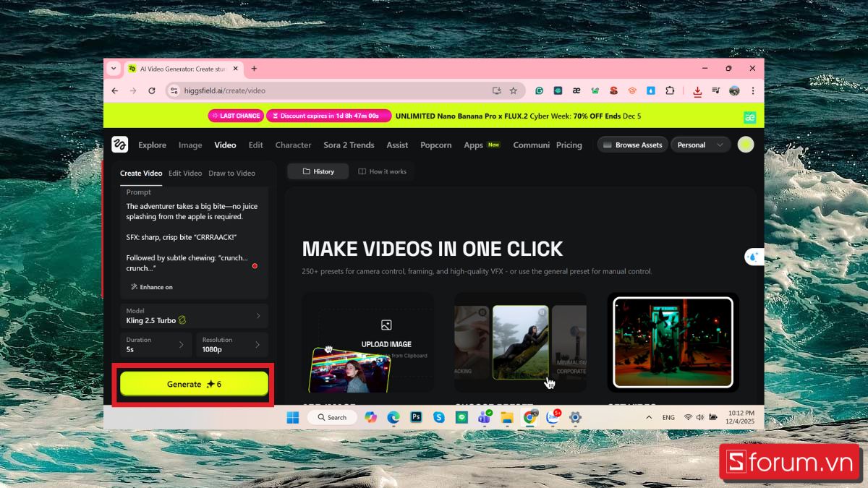Open the Edit nav item
The height and width of the screenshot is (488, 868).
[256, 145]
